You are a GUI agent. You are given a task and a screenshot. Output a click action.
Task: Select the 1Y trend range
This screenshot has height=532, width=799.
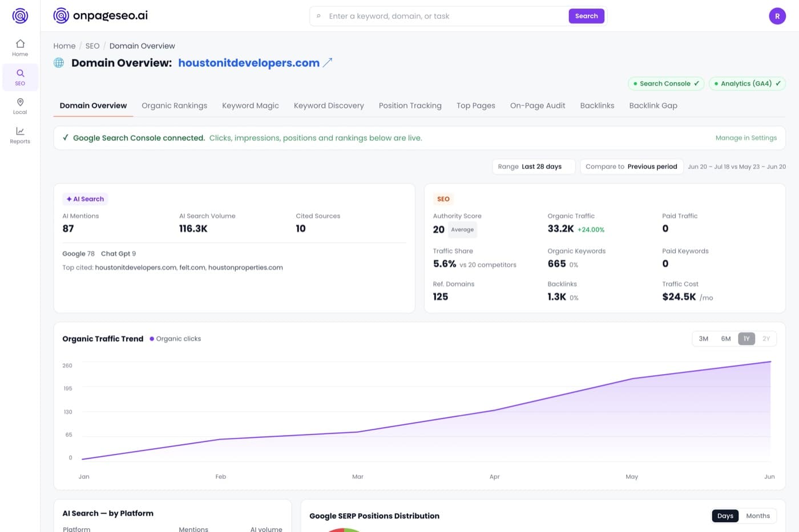click(746, 339)
